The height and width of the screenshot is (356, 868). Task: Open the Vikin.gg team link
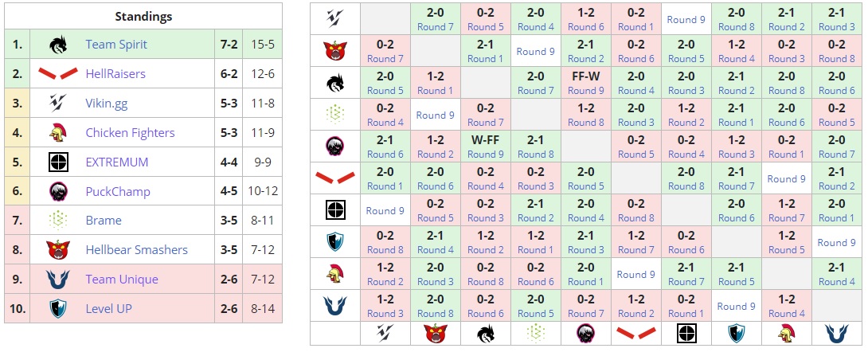pos(108,104)
